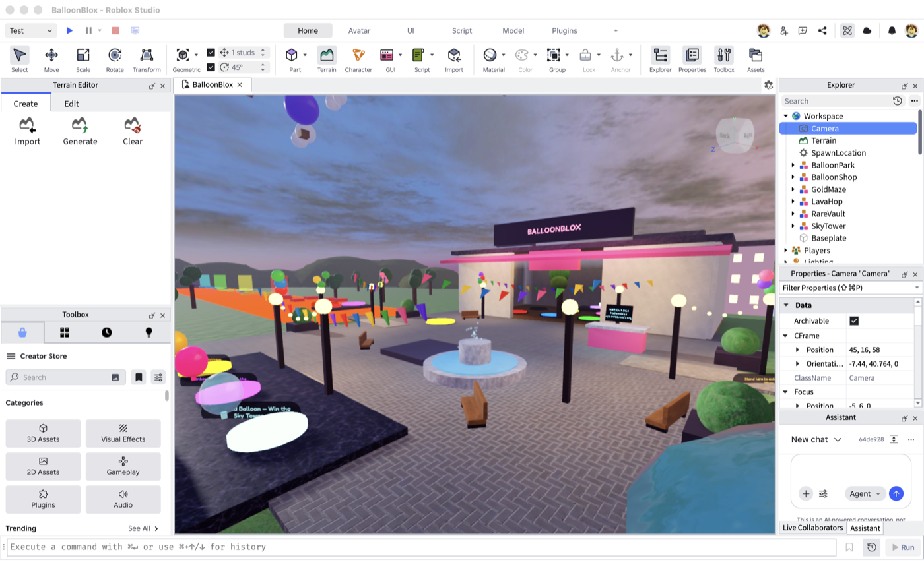Toggle the Explorer panel
This screenshot has width=924, height=579.
[660, 59]
